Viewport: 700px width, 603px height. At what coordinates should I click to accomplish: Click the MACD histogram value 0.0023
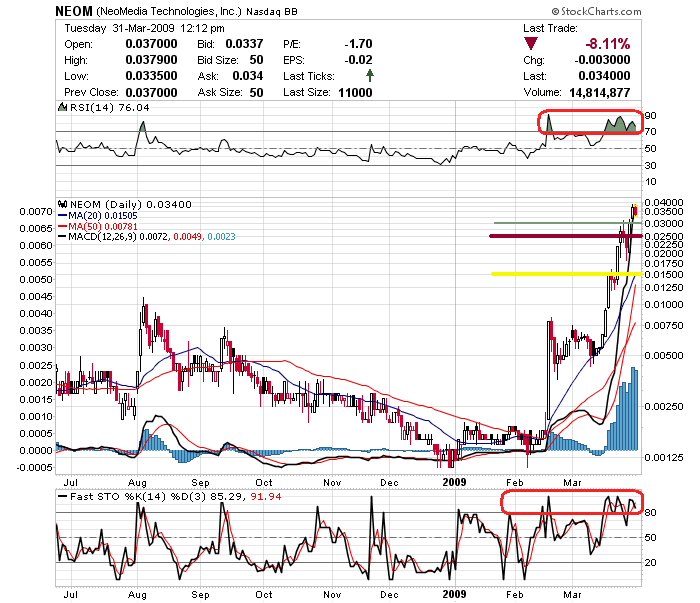click(x=221, y=237)
